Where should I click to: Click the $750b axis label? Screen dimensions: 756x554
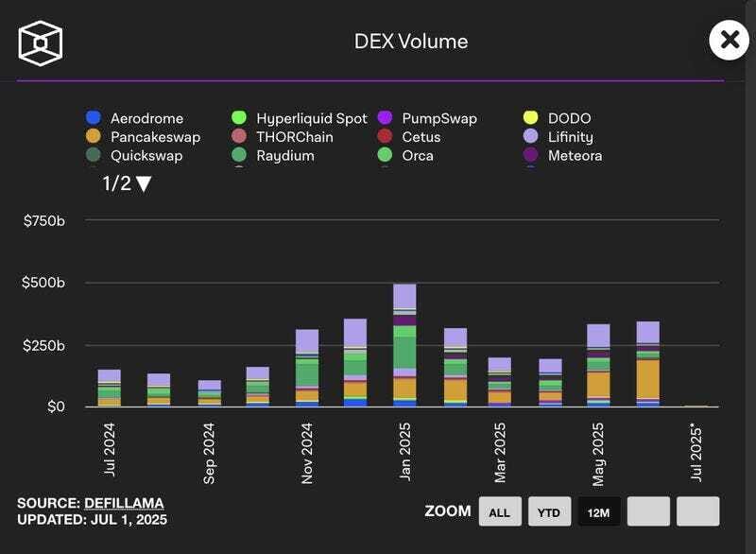coord(43,221)
